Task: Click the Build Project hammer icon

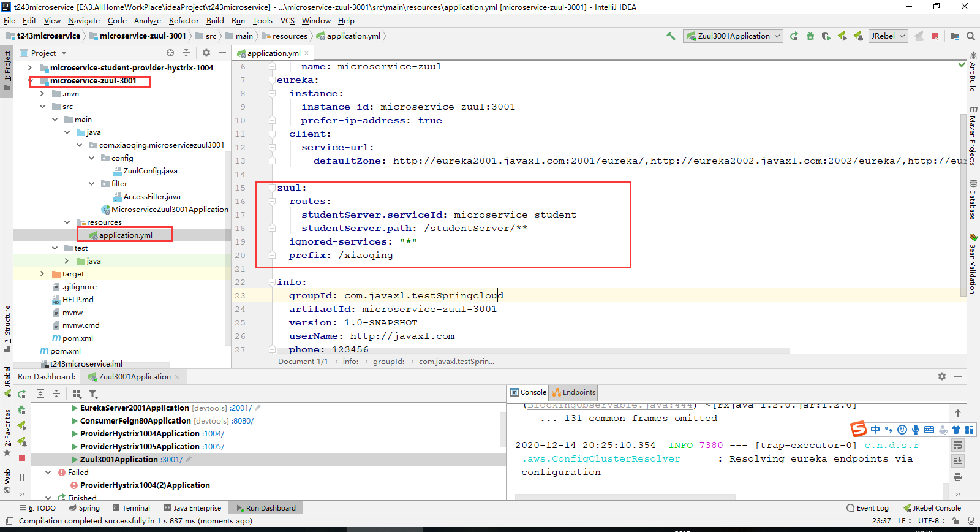Action: (x=671, y=36)
